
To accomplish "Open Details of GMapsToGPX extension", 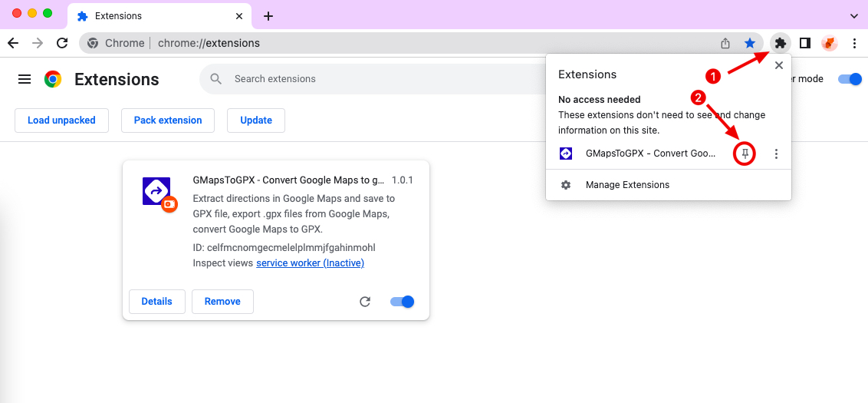I will (156, 302).
